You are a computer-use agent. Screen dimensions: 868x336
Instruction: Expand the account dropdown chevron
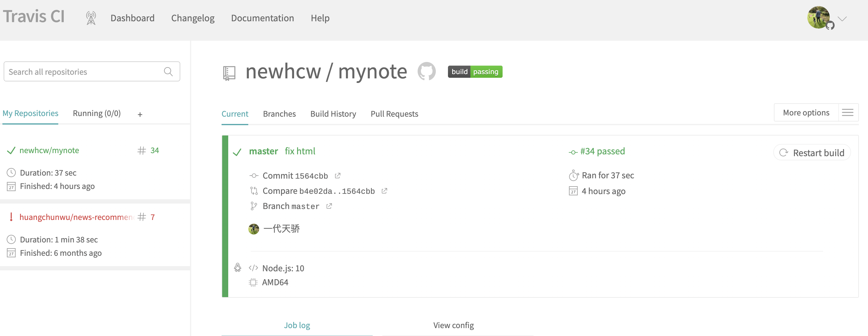(842, 19)
